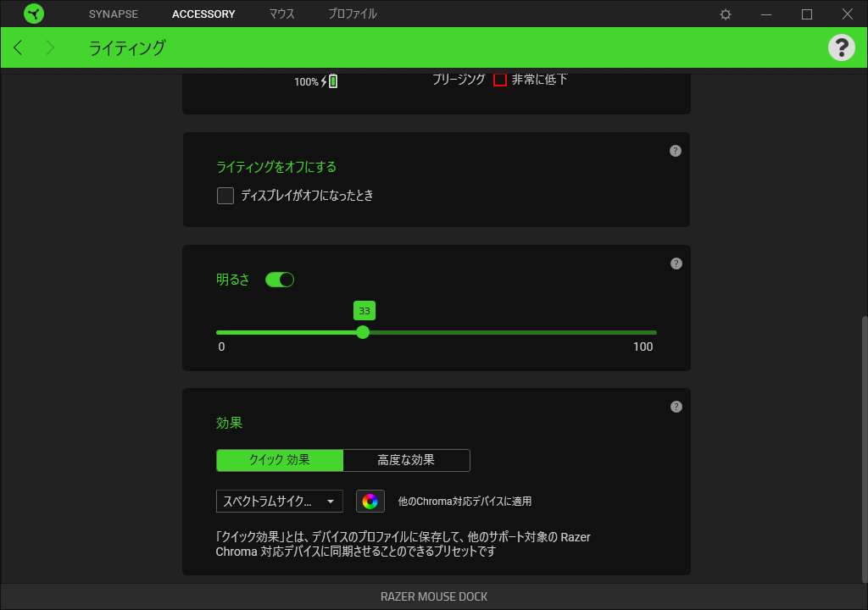Go forward with right arrow

pos(50,47)
